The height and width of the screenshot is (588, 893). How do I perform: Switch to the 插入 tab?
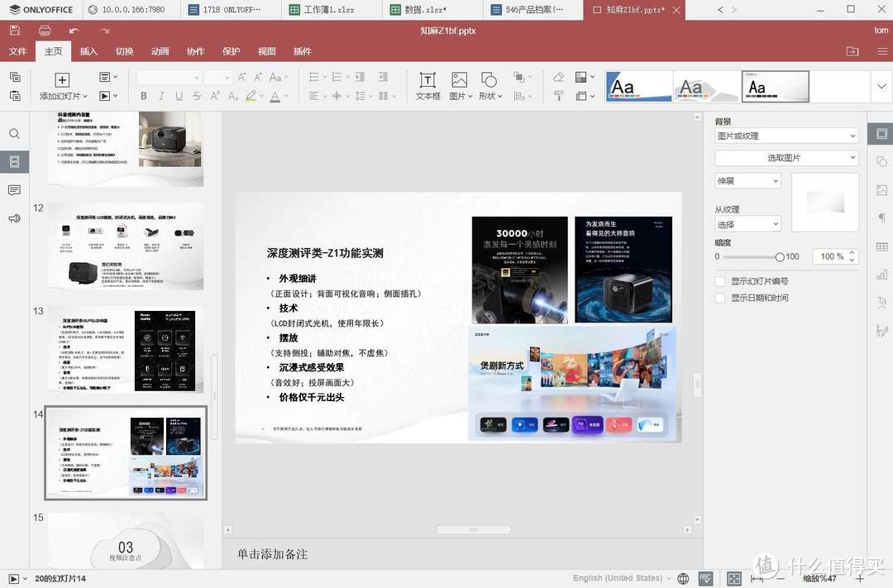point(88,51)
